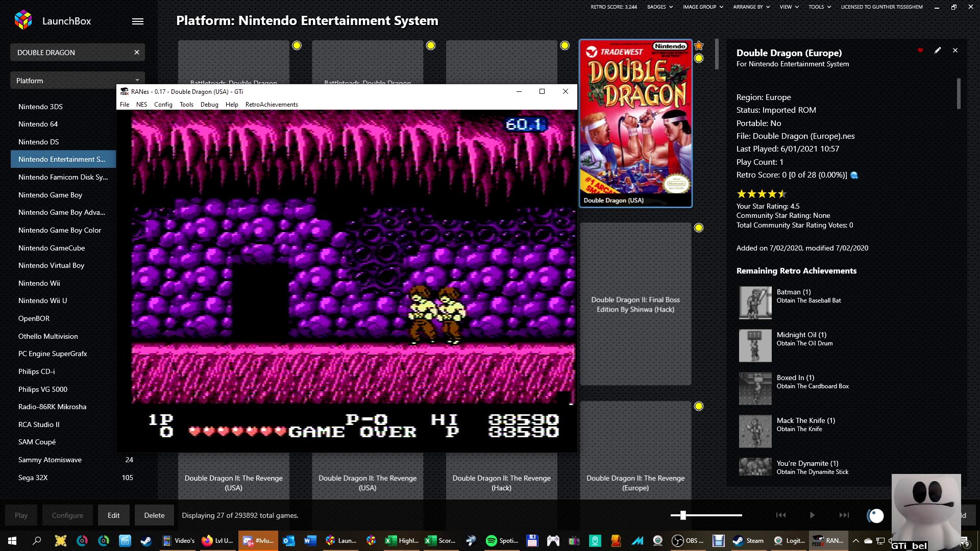Click the Edit button
Screen dimensions: 980x551
(113, 515)
